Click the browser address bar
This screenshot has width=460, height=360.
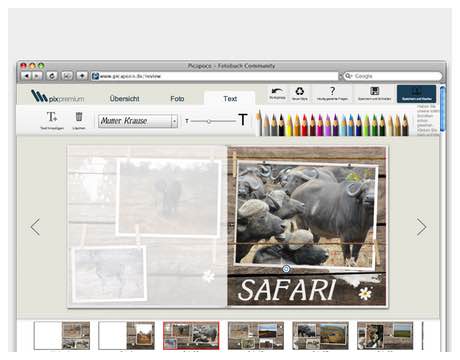click(x=215, y=76)
